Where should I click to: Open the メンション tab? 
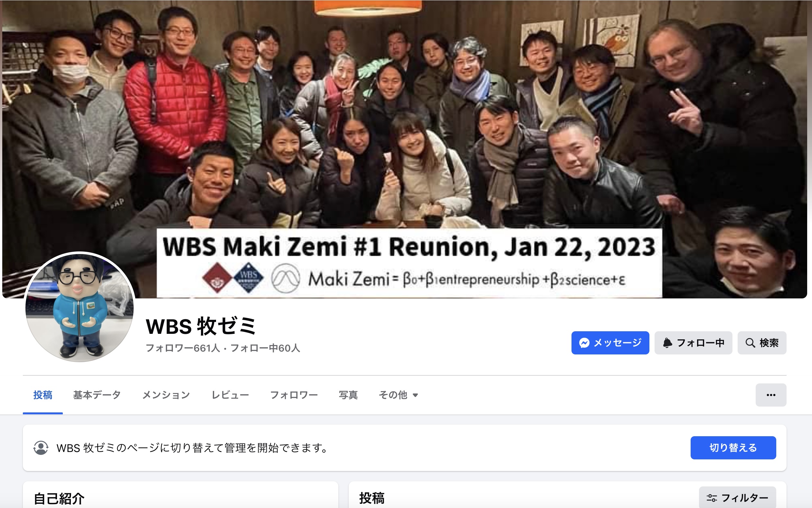click(166, 395)
